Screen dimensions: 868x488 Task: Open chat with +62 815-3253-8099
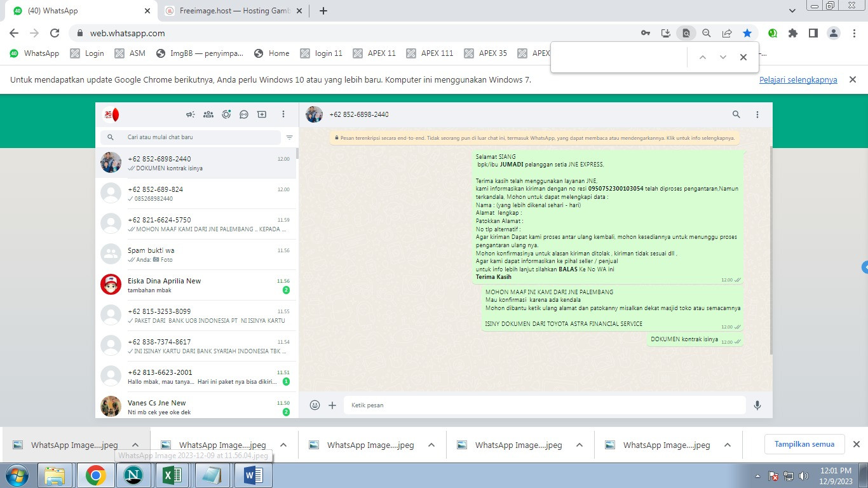click(x=196, y=316)
